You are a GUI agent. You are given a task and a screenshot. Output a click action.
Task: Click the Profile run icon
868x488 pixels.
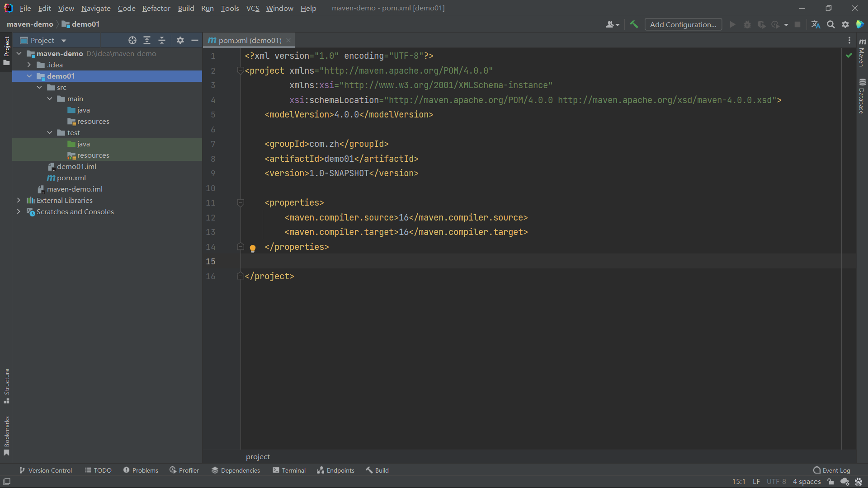coord(775,24)
